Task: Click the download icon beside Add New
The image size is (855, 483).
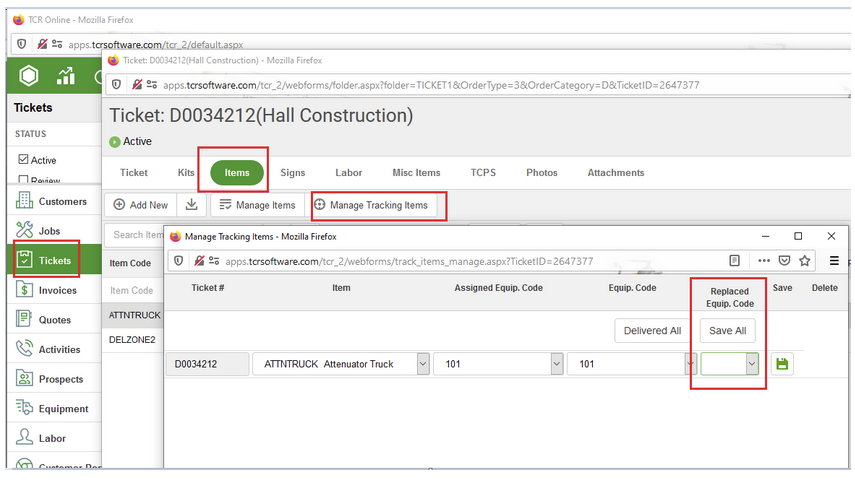Action: [191, 204]
